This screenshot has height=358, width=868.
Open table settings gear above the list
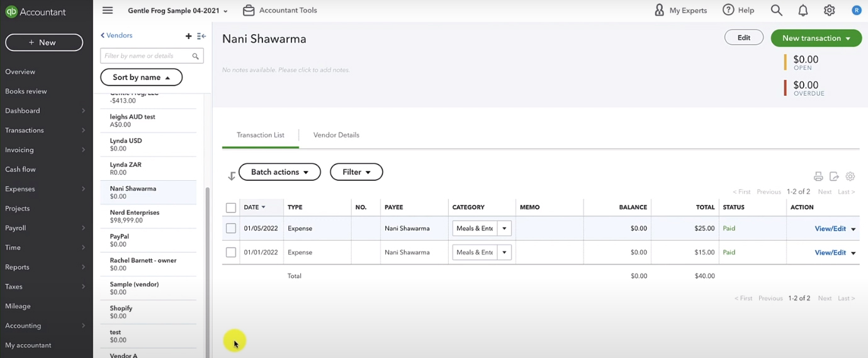click(850, 176)
